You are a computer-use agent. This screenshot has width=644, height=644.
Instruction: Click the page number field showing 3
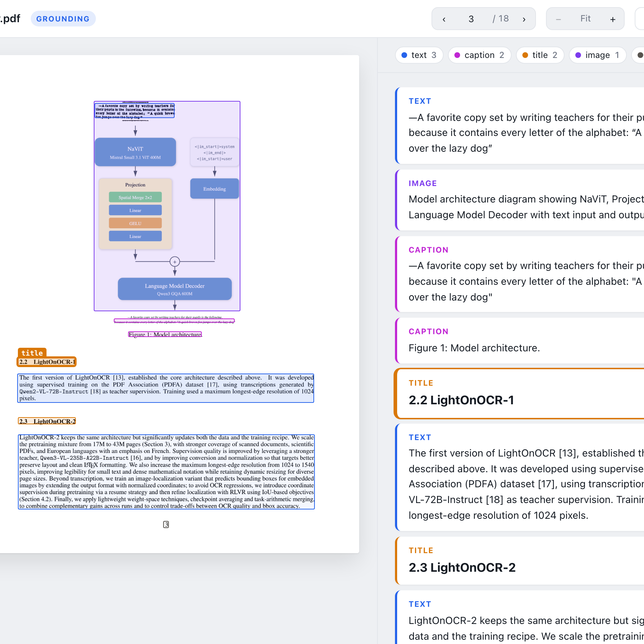click(471, 19)
